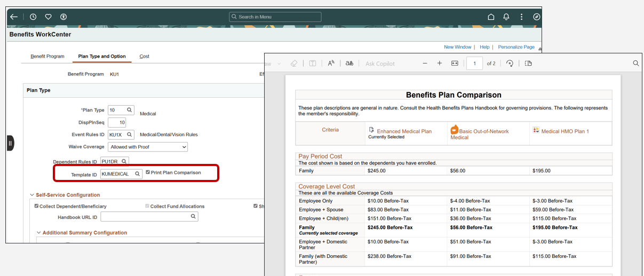
Task: Click the Help link
Action: click(484, 47)
